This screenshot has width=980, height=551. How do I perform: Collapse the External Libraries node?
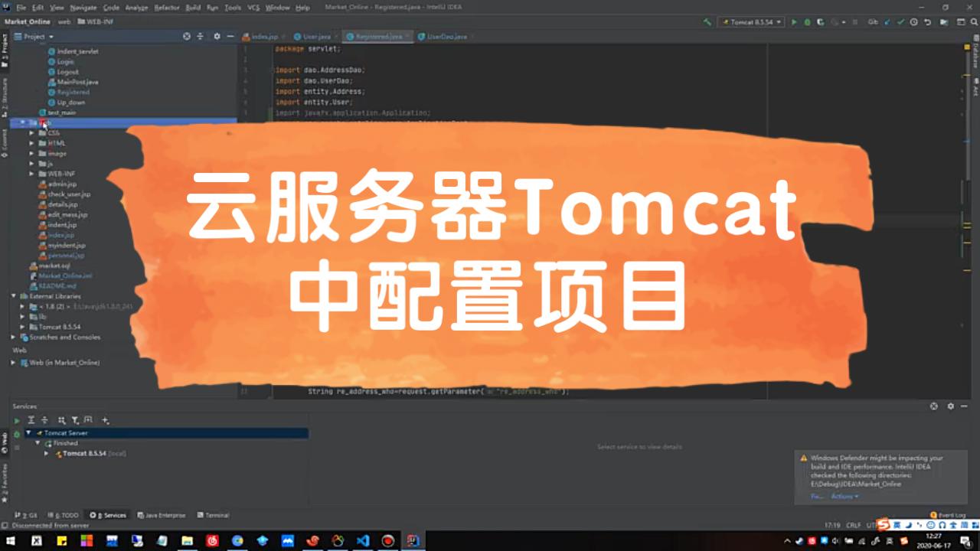[14, 296]
